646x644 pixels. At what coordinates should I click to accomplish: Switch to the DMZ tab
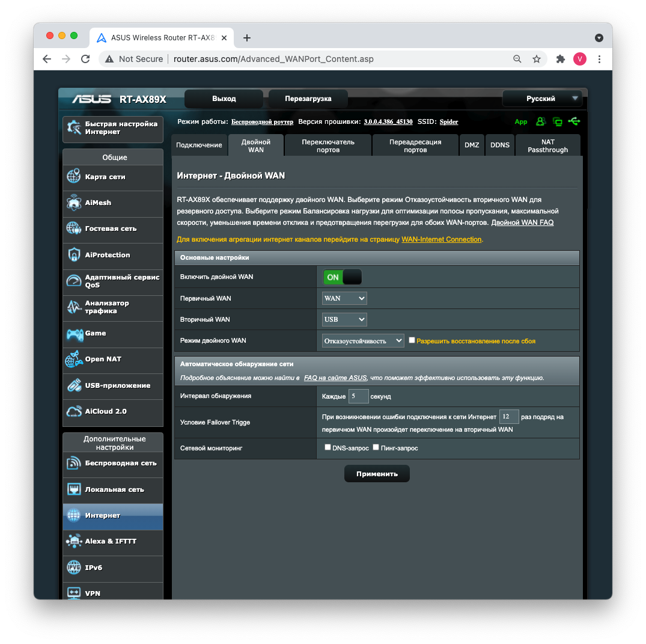coord(472,145)
